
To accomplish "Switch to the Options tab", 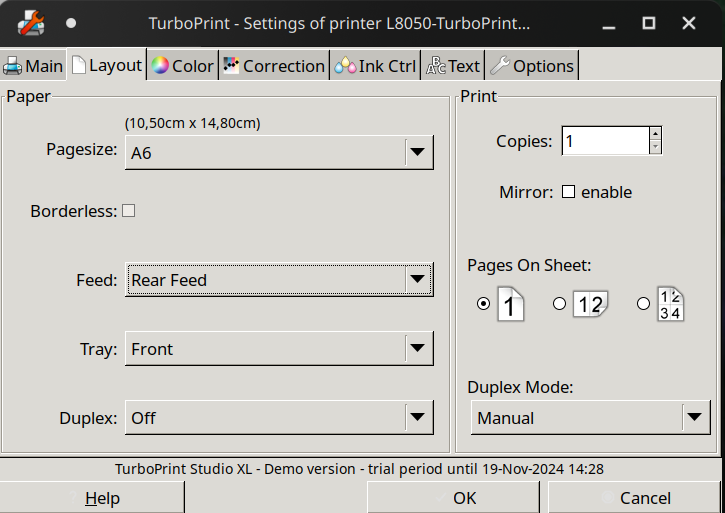I will (532, 66).
